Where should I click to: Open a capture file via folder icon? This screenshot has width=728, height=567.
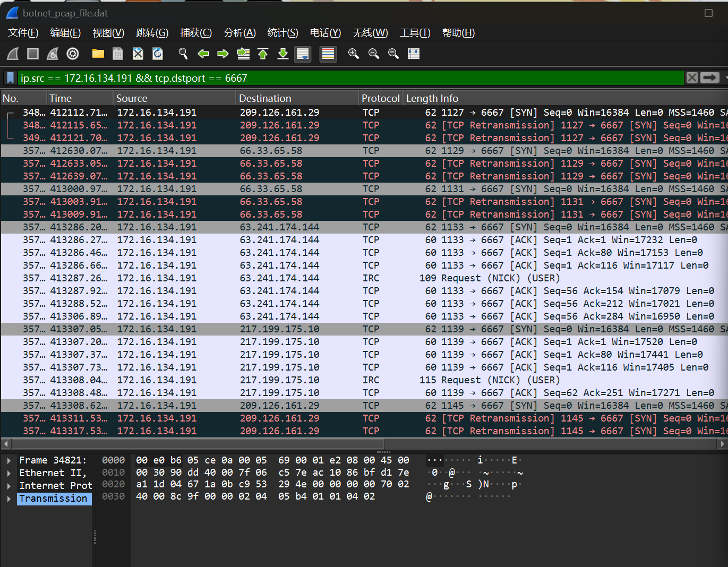(98, 54)
